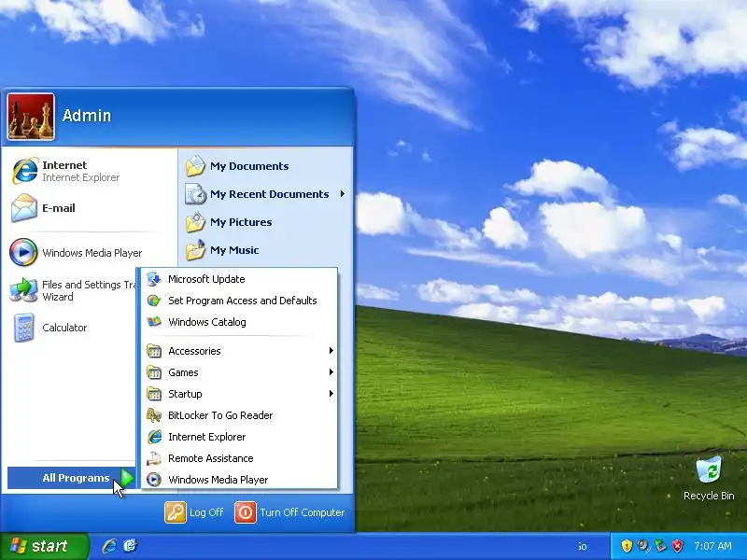Open the Accessories menu item
This screenshot has width=747, height=560.
pyautogui.click(x=240, y=351)
